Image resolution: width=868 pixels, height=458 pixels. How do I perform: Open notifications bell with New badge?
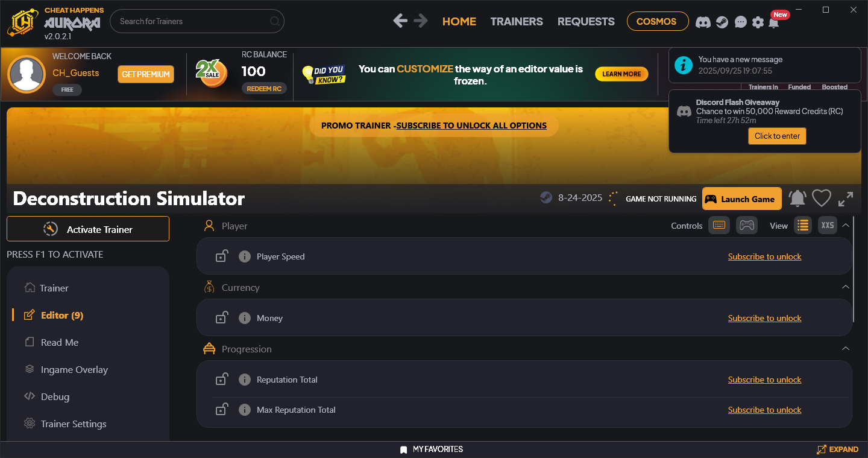pos(774,22)
